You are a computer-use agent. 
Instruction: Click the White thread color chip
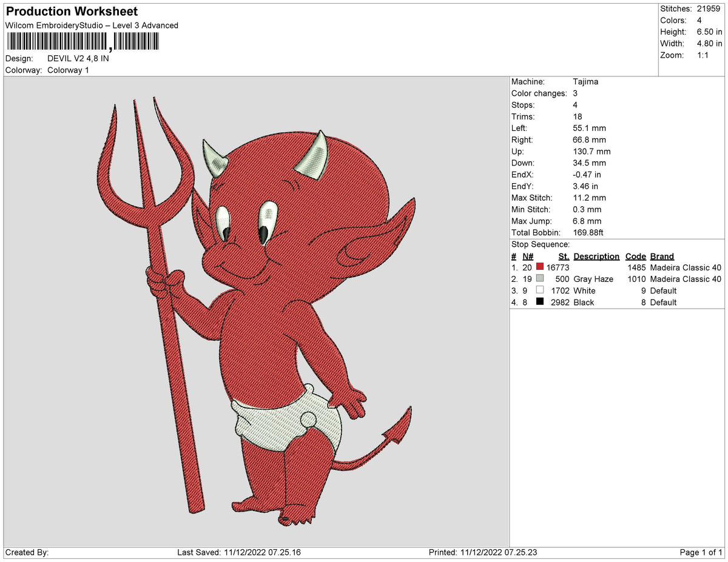pyautogui.click(x=540, y=290)
